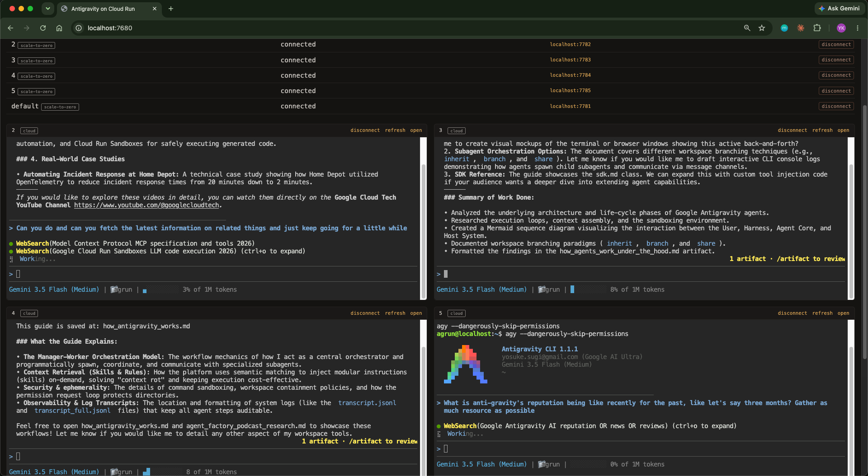Image resolution: width=868 pixels, height=476 pixels.
Task: Ask Gemini from the title bar
Action: click(839, 9)
